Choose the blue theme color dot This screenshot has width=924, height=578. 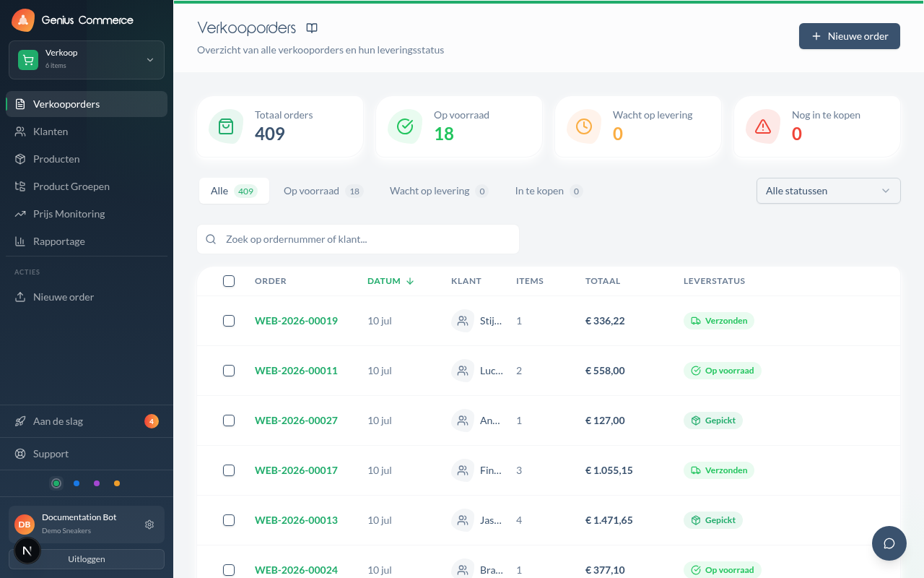[x=77, y=483]
